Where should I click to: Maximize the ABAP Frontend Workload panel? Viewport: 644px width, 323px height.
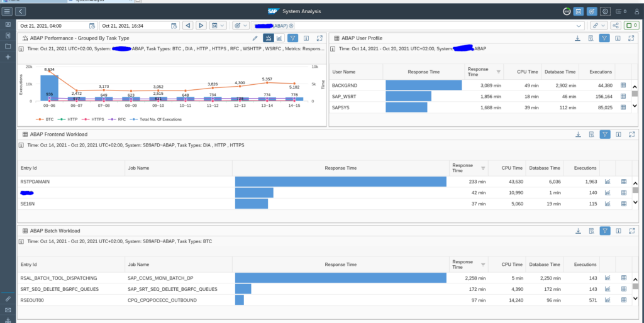[x=631, y=134]
